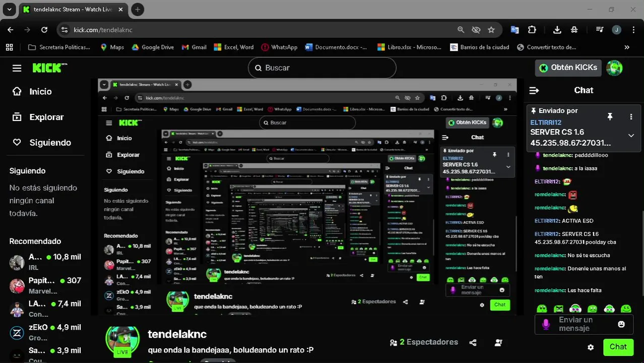Share the tendelaknc stream

[x=473, y=342]
